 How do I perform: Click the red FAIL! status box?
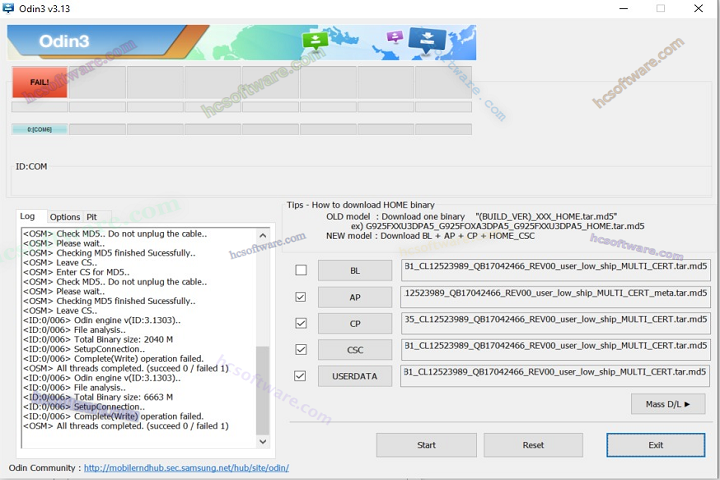tap(40, 82)
